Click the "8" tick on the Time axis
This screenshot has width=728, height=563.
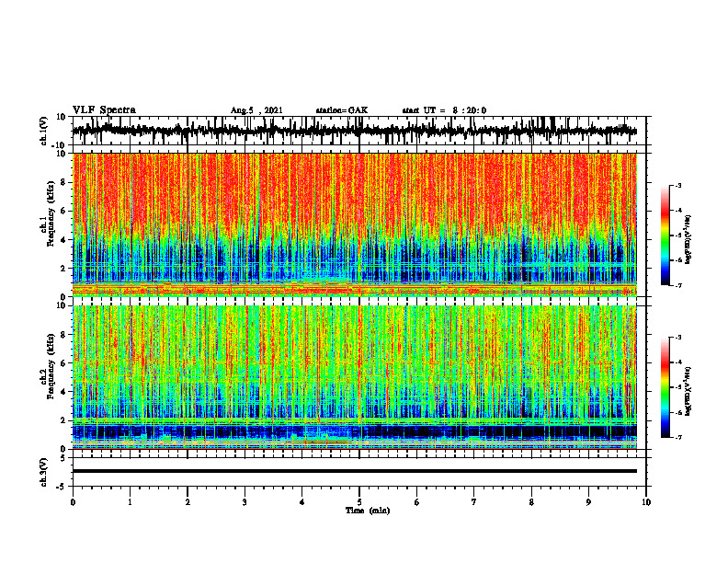(x=531, y=502)
